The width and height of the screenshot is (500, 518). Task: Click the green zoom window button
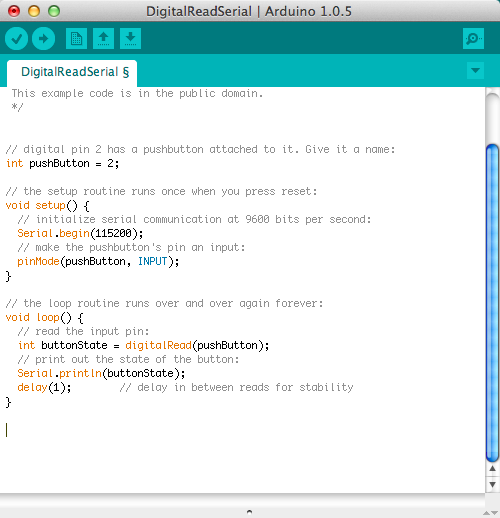pos(54,11)
